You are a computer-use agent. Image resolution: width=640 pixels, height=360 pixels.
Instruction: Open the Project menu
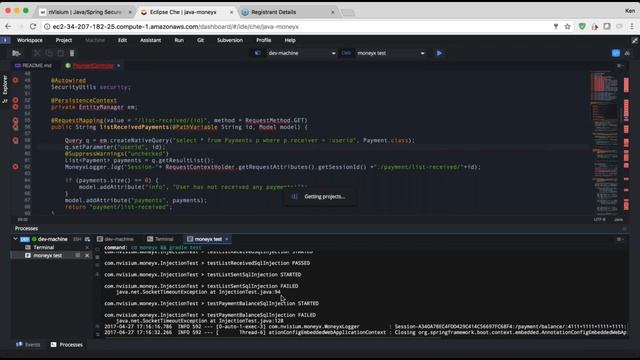point(64,40)
